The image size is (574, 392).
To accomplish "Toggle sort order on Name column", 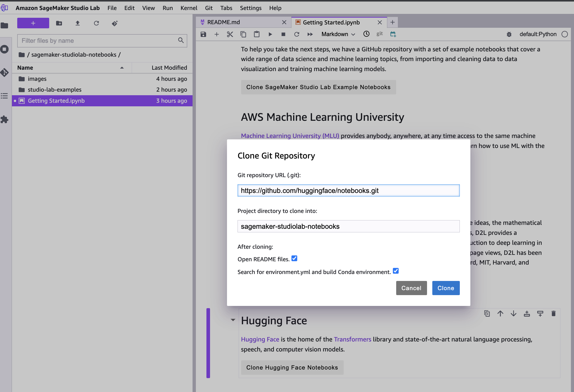I will [x=72, y=68].
